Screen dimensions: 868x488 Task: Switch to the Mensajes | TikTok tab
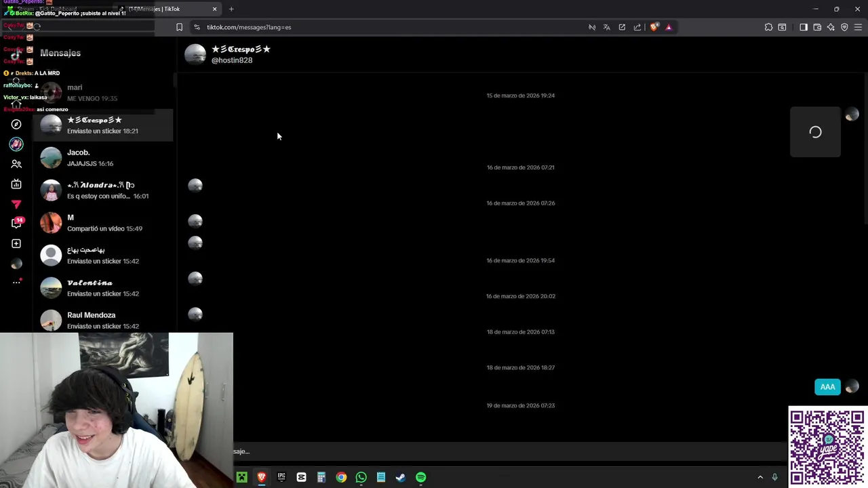(x=168, y=9)
